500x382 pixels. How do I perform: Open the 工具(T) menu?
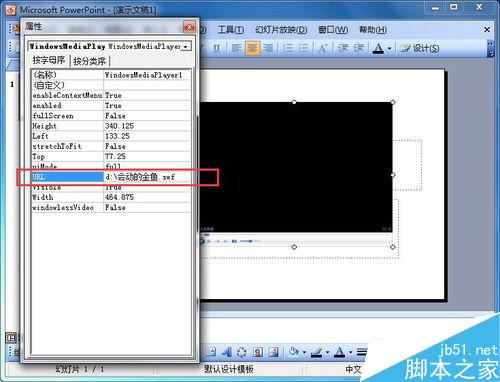(230, 30)
